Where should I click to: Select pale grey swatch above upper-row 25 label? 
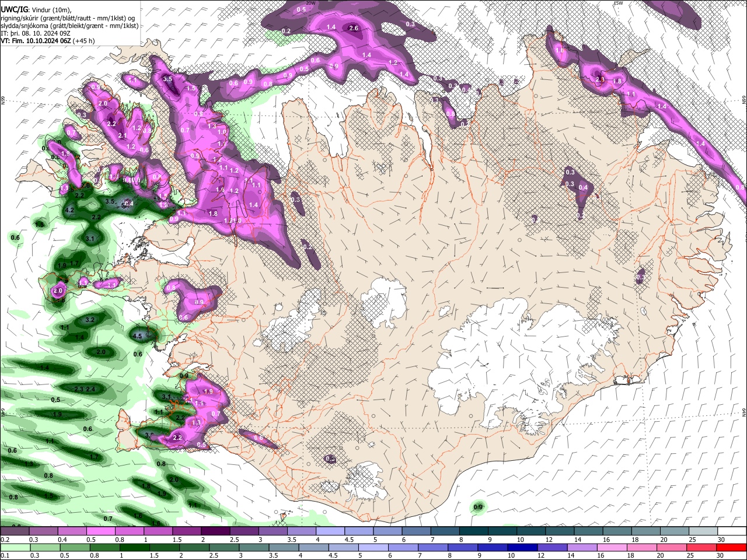tap(703, 531)
